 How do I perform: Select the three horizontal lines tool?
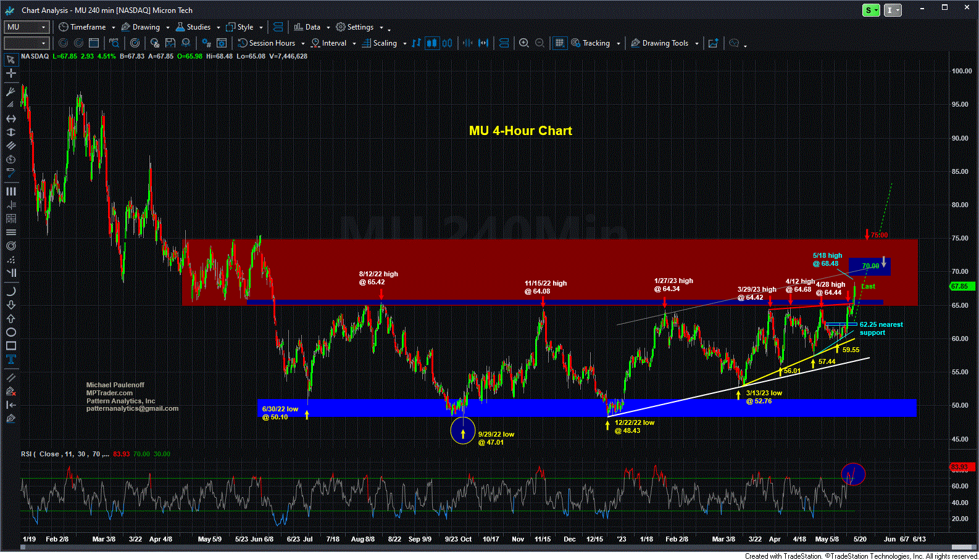point(10,232)
